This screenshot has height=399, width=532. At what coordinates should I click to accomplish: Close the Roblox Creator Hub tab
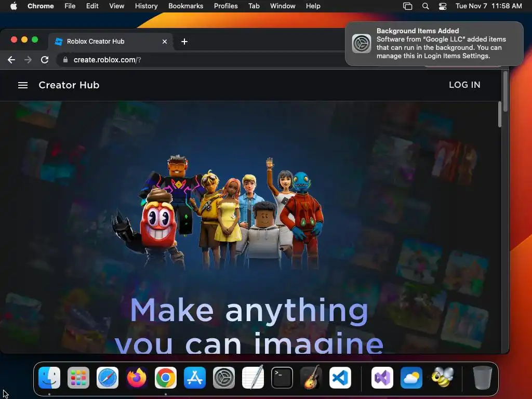165,42
